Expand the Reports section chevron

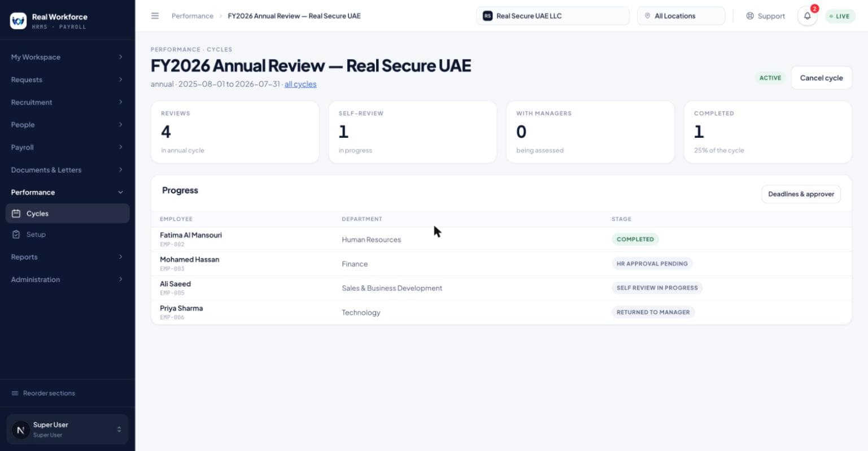pos(120,257)
